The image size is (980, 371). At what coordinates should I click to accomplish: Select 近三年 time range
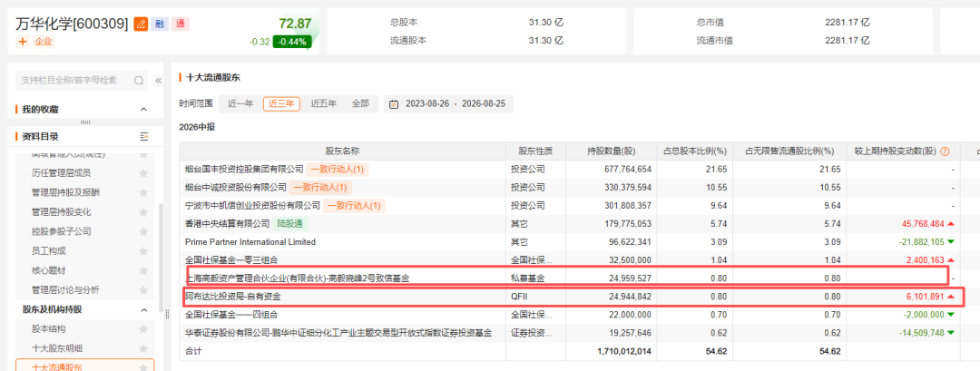click(282, 103)
